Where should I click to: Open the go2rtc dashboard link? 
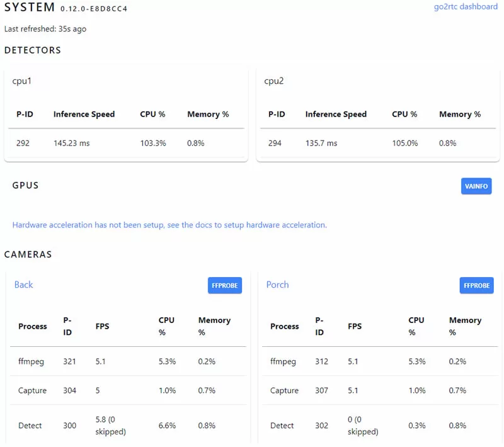click(x=466, y=7)
